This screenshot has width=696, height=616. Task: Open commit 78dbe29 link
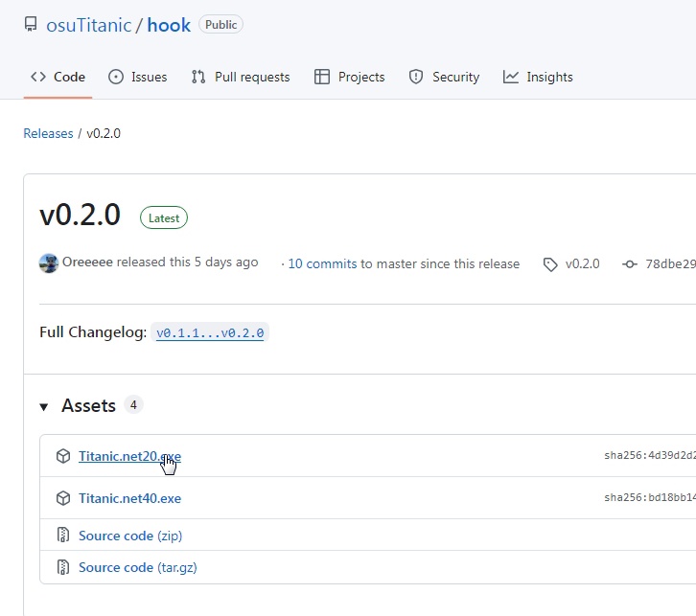click(x=671, y=263)
